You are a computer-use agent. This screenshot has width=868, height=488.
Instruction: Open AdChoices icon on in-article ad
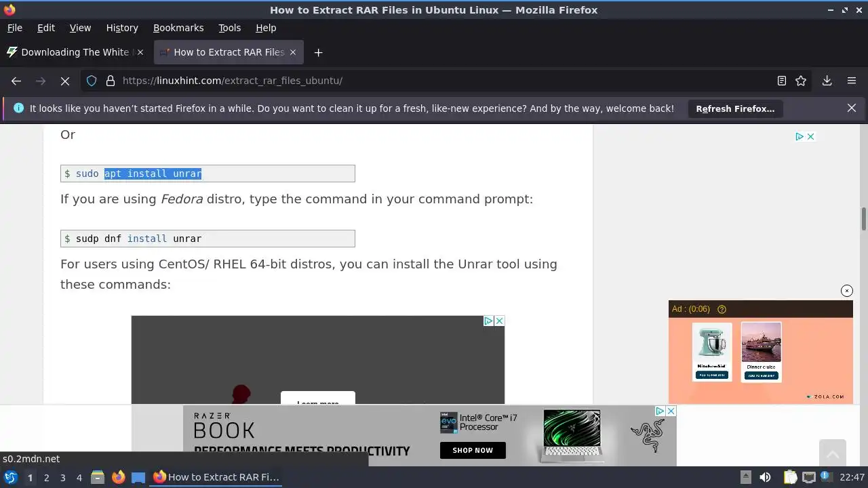point(488,321)
